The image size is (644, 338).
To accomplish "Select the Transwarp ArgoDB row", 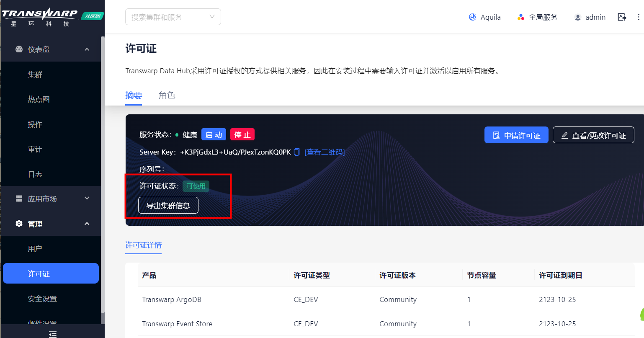I will pyautogui.click(x=386, y=299).
